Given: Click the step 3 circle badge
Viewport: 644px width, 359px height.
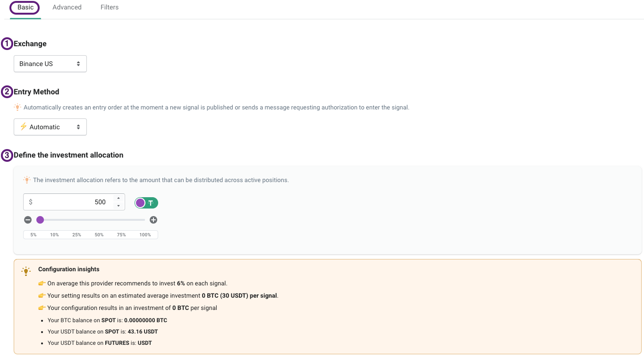Looking at the screenshot, I should [x=7, y=155].
